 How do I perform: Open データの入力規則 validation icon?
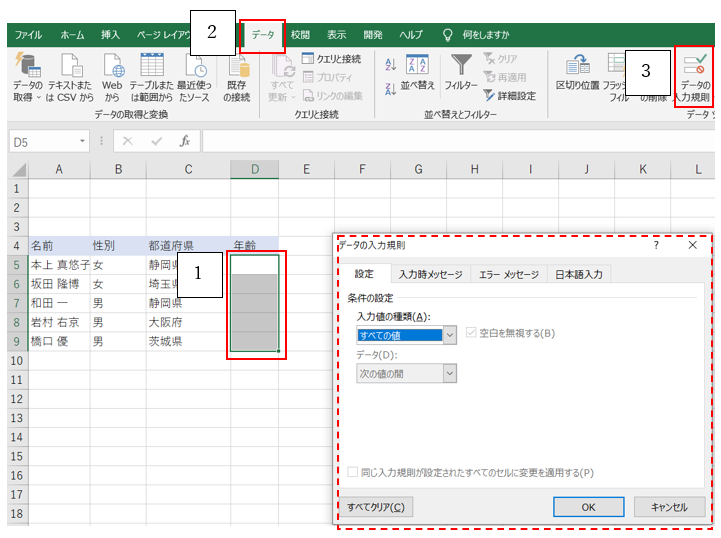(693, 68)
